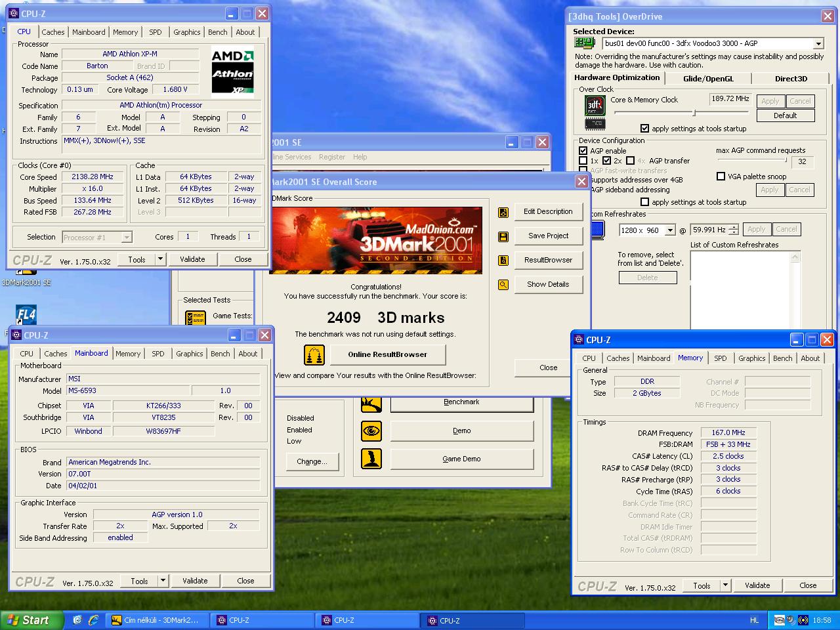Open SPD tab in Memory CPU-Z window
Viewport: 840px width, 630px height.
(721, 358)
